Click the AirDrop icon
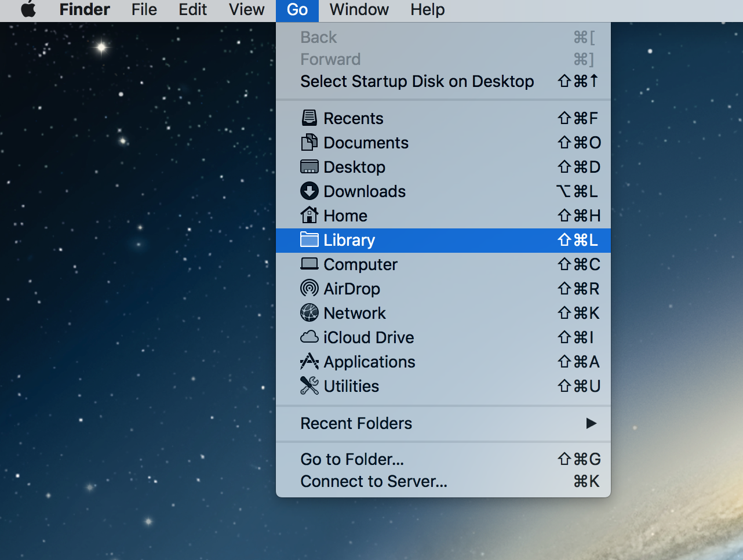This screenshot has width=743, height=560. [x=309, y=288]
